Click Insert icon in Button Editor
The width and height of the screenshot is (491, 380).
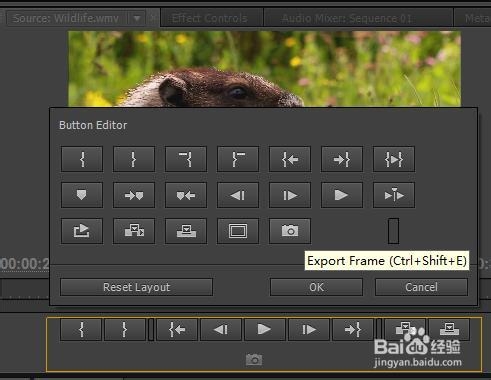point(134,231)
